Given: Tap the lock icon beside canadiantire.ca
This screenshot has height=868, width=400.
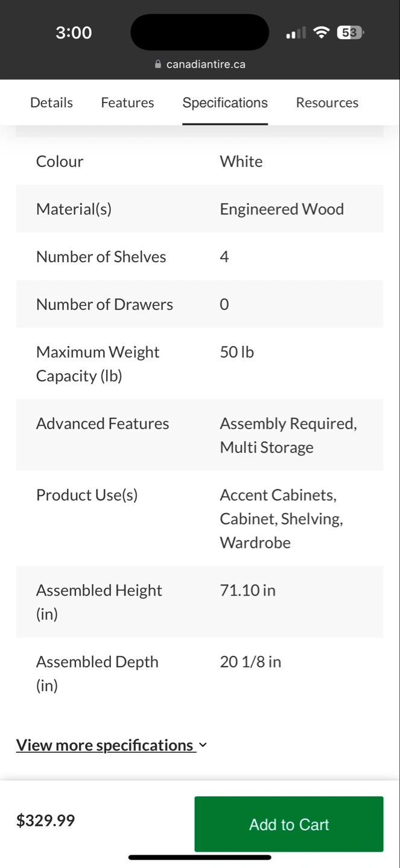Looking at the screenshot, I should [158, 64].
